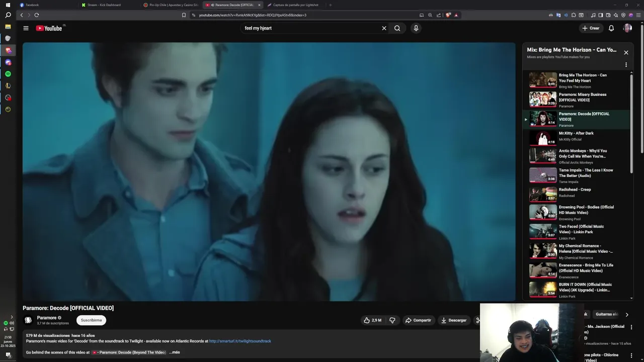Go back in browser history
Image resolution: width=644 pixels, height=362 pixels.
(21, 15)
